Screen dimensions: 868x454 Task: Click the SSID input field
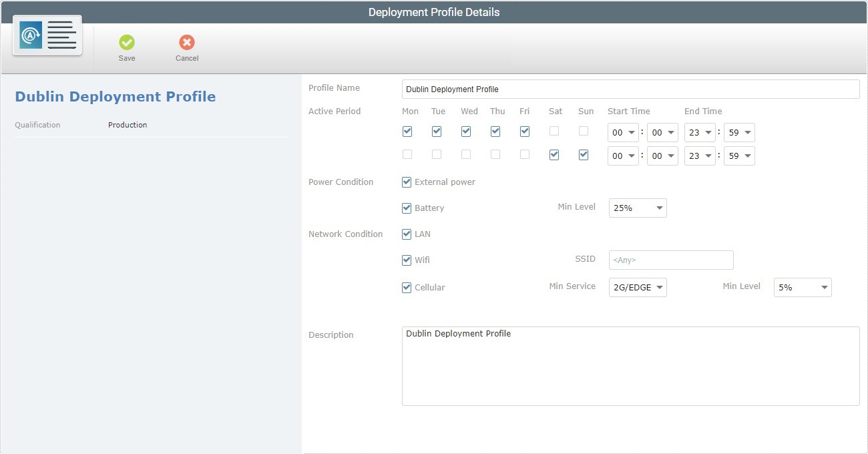pos(670,260)
